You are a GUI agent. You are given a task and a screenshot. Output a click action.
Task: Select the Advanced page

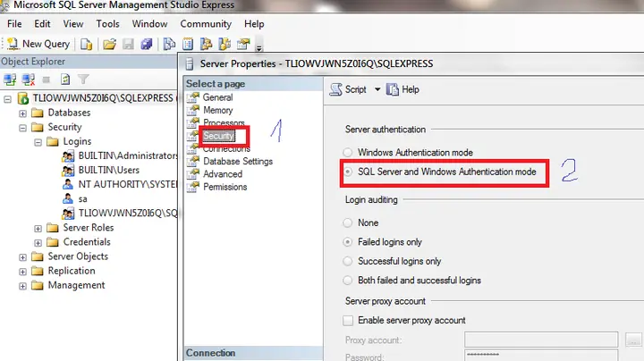click(x=223, y=174)
